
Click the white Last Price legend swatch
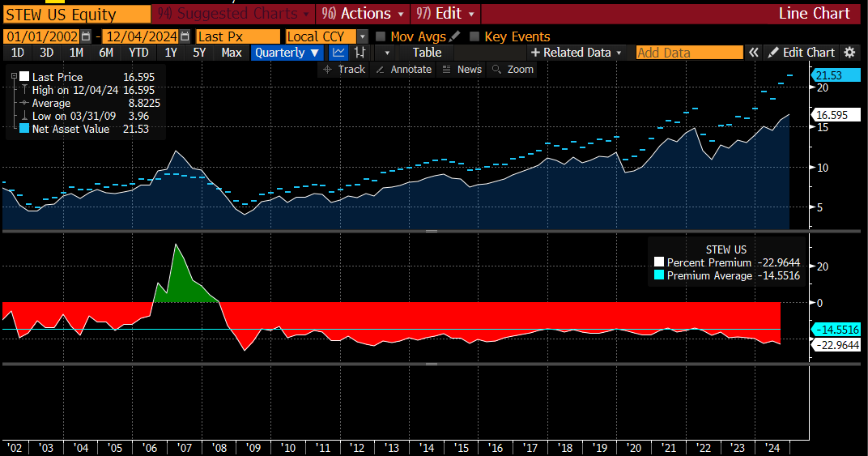[24, 76]
